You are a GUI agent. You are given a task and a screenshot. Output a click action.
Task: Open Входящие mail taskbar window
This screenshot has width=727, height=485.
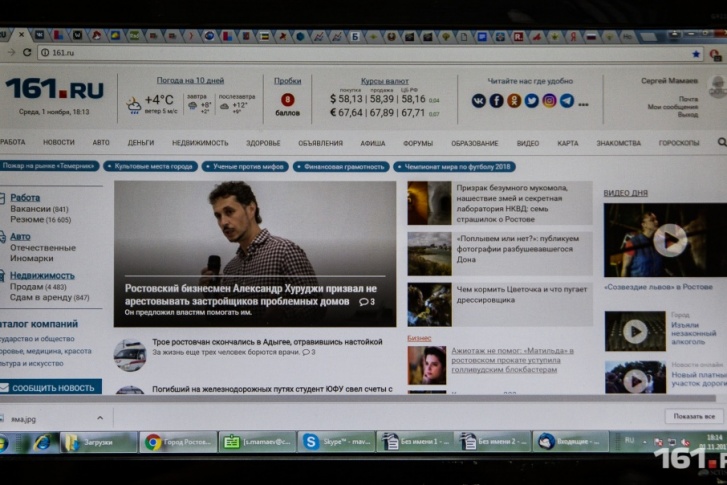tap(571, 442)
